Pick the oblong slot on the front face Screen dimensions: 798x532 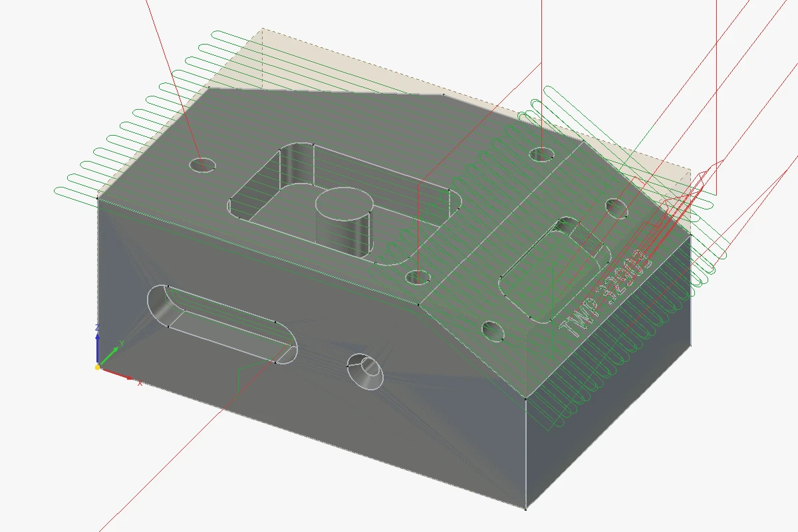click(221, 325)
